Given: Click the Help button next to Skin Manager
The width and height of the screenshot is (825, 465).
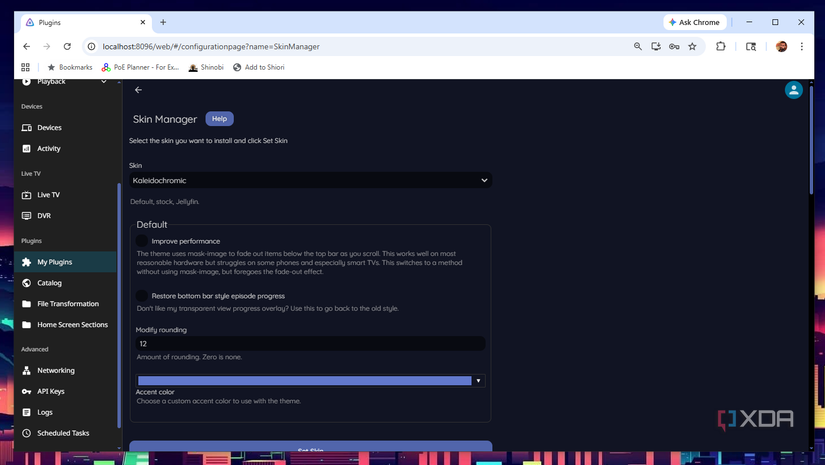Looking at the screenshot, I should point(219,119).
